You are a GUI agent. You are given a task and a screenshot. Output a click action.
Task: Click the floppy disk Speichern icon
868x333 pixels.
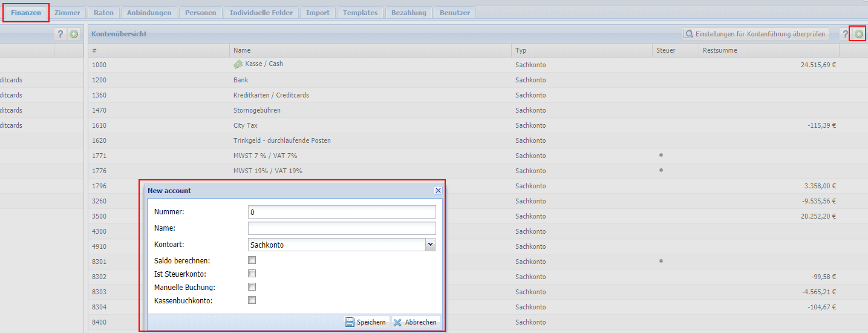tap(350, 322)
